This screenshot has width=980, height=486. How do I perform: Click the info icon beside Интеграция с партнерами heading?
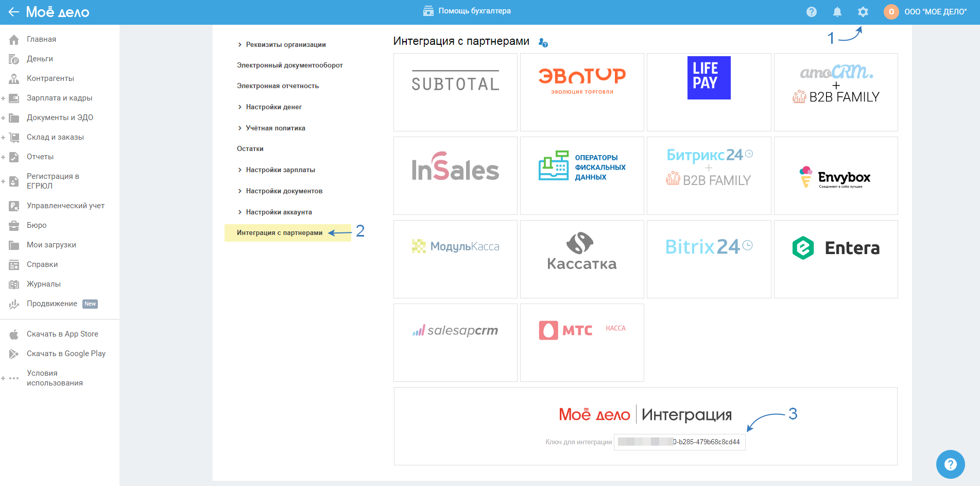point(543,42)
